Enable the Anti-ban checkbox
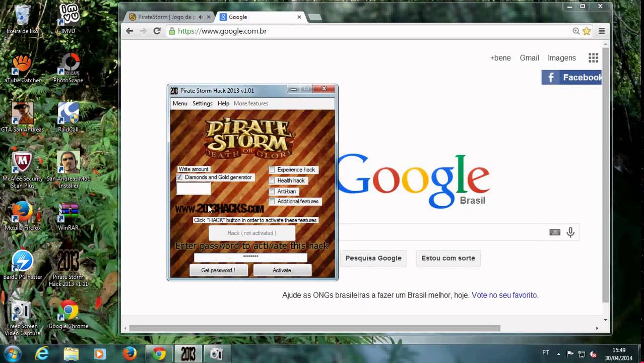 click(272, 192)
